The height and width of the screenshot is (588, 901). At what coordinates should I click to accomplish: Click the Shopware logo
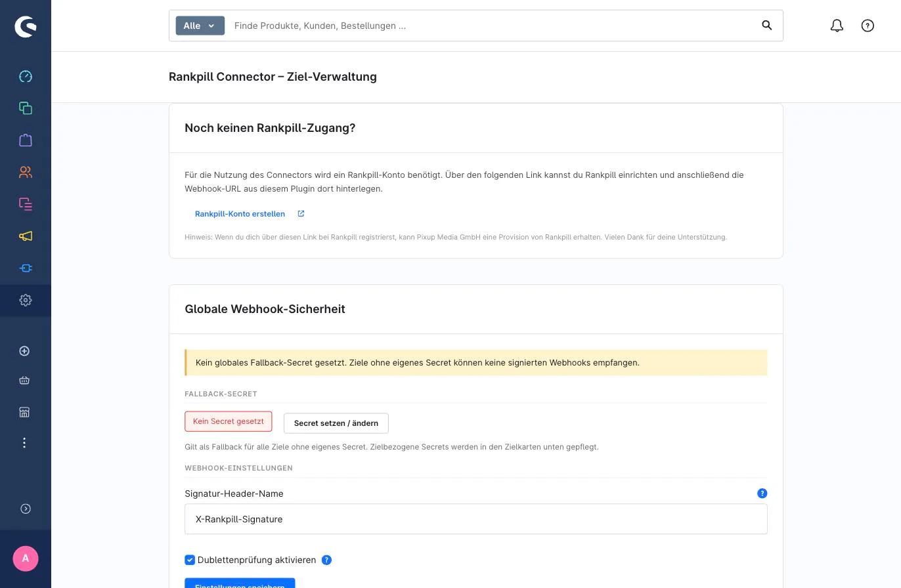(26, 26)
